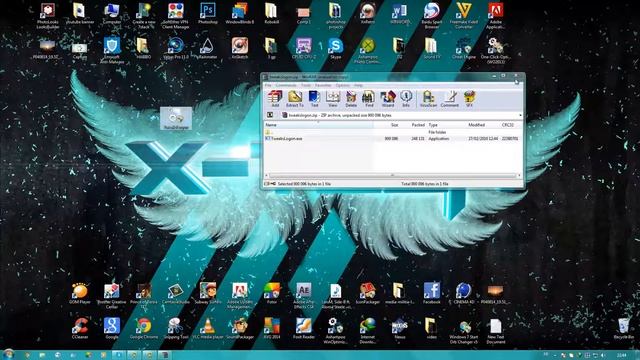Select the Computer desktop icon
Image resolution: width=640 pixels, height=360 pixels.
[x=111, y=13]
